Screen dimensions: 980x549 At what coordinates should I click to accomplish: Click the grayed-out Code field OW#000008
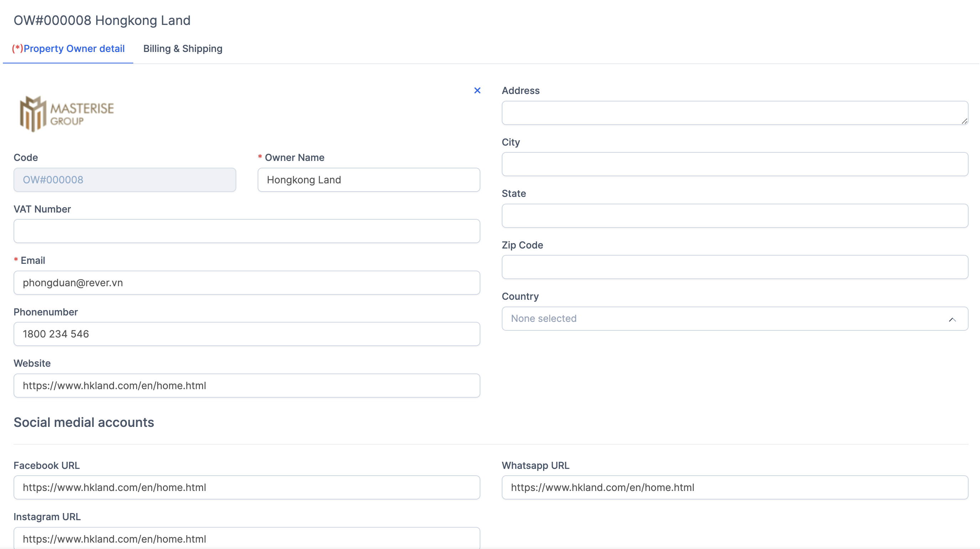[125, 180]
